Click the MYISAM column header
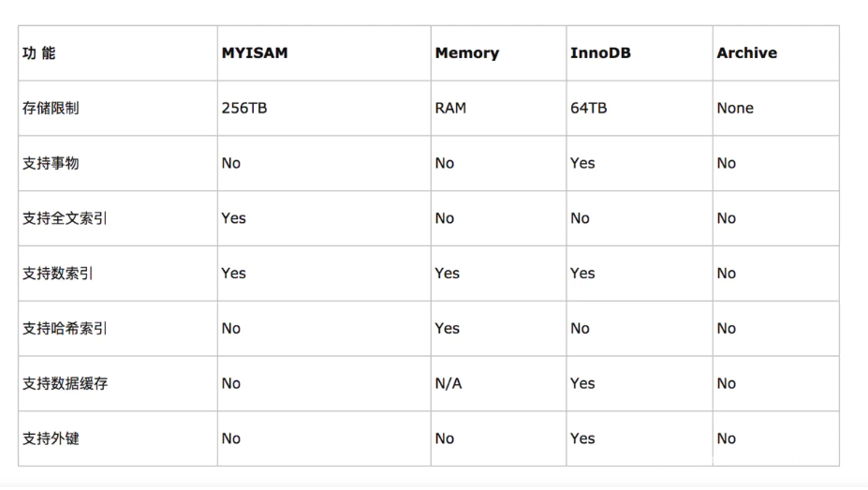Screen dimensions: 868x490 point(255,53)
